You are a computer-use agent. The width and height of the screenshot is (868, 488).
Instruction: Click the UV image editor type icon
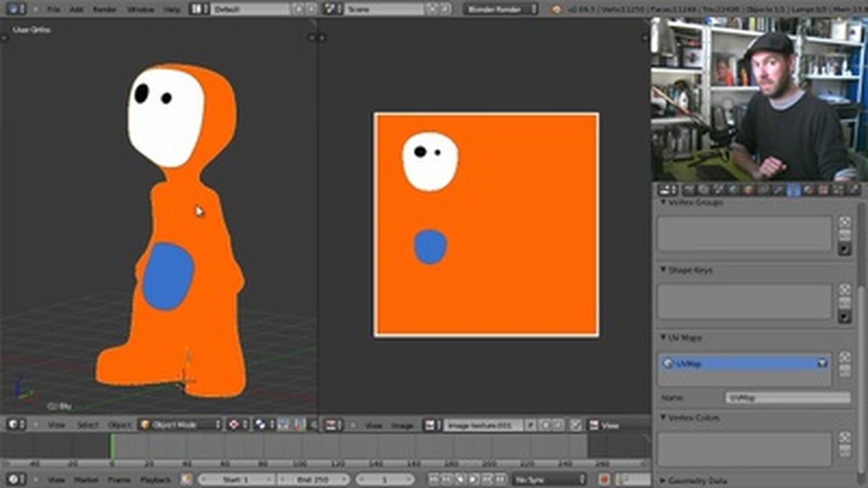[x=332, y=425]
